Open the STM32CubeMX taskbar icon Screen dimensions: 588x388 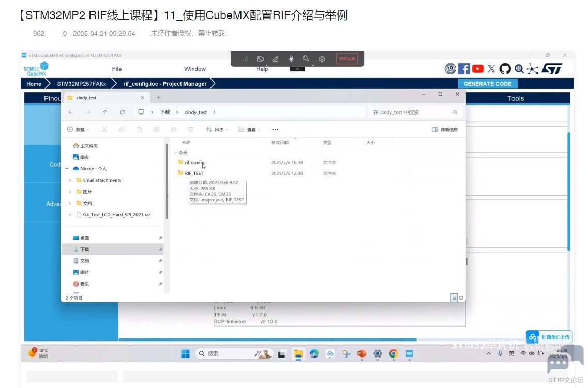click(x=409, y=354)
